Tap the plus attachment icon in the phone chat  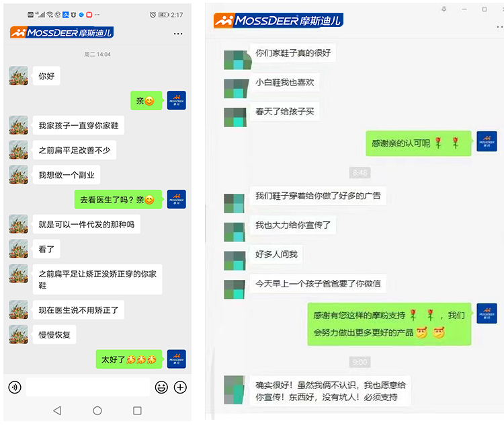(180, 387)
